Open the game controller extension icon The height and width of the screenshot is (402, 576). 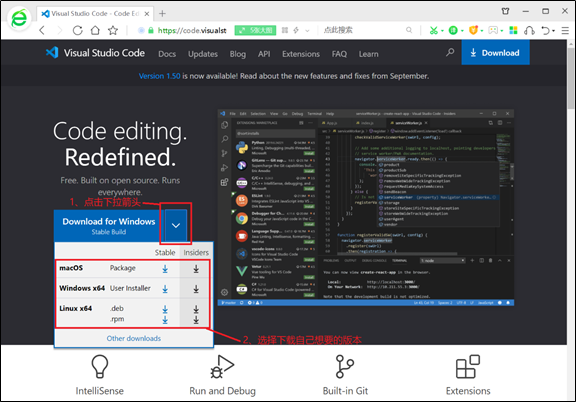(493, 30)
